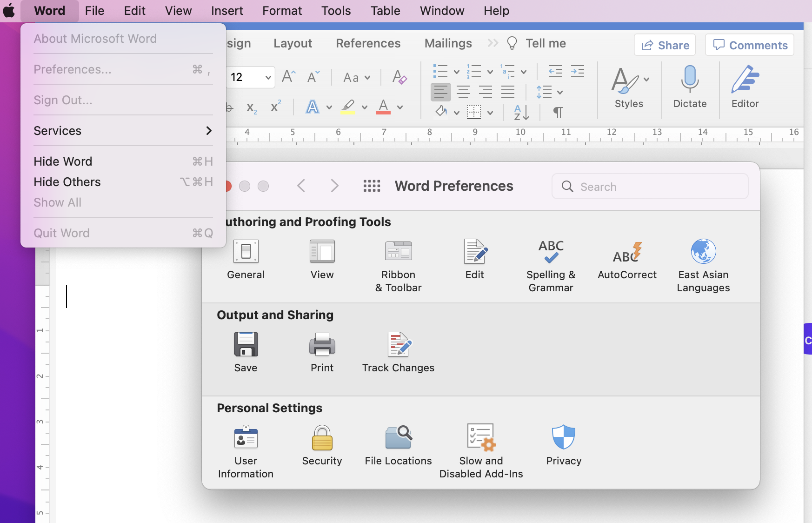Choose Hide Others menu item
This screenshot has height=523, width=812.
click(123, 182)
